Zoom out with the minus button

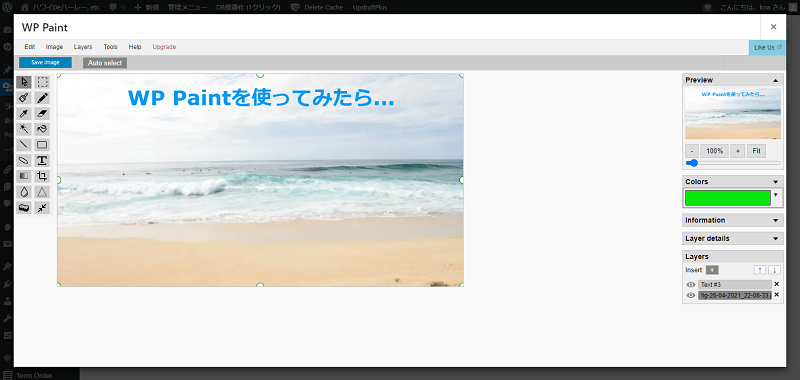691,151
